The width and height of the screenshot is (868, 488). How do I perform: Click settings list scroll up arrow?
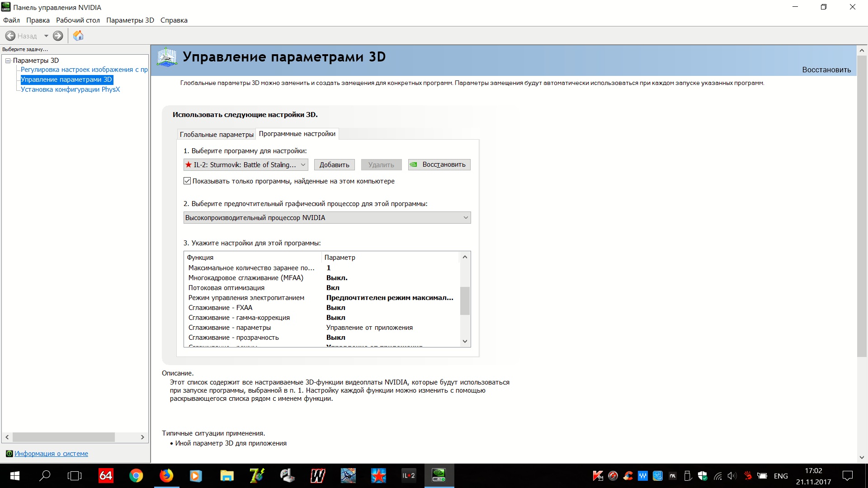coord(465,257)
